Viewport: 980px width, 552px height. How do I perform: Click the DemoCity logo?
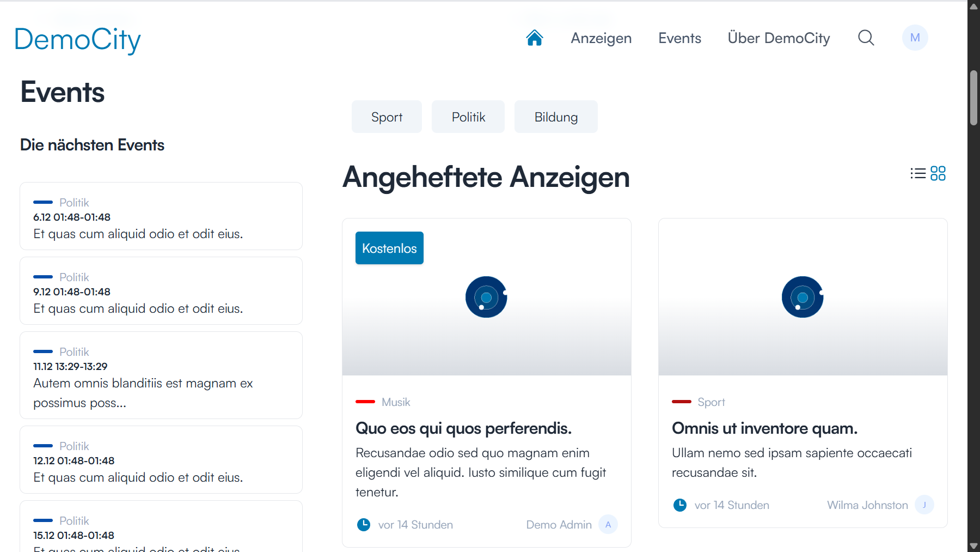coord(77,39)
